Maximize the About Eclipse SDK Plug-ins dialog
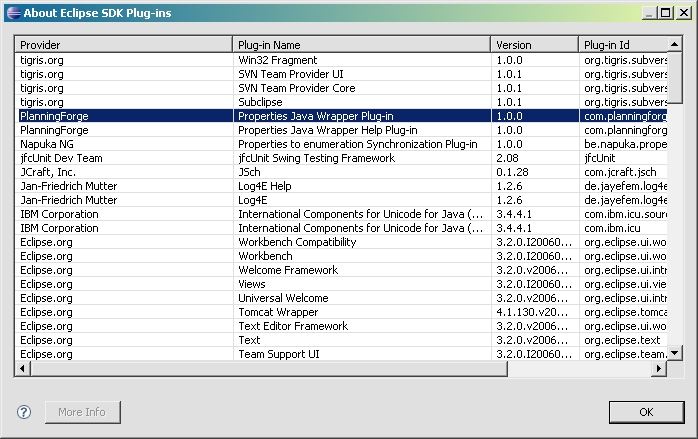The height and width of the screenshot is (439, 698). point(666,13)
